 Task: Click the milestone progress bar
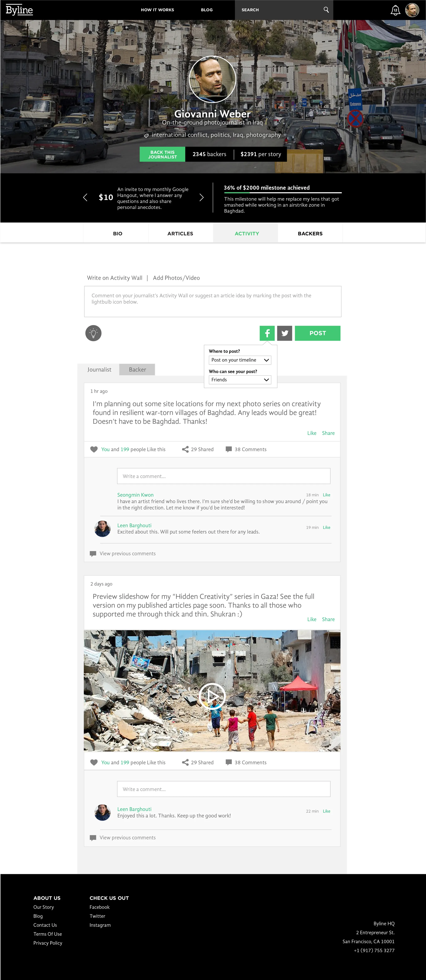pos(283,193)
